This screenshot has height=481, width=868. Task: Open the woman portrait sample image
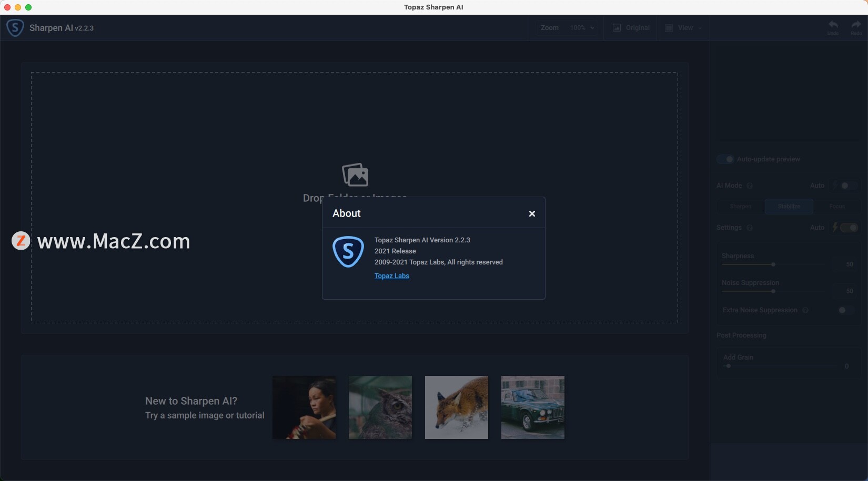(x=304, y=407)
